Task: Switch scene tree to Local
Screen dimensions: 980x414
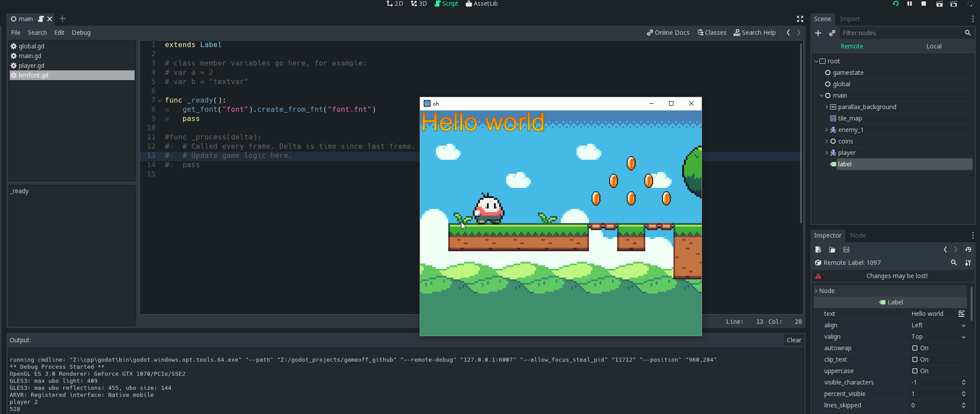Action: point(934,46)
